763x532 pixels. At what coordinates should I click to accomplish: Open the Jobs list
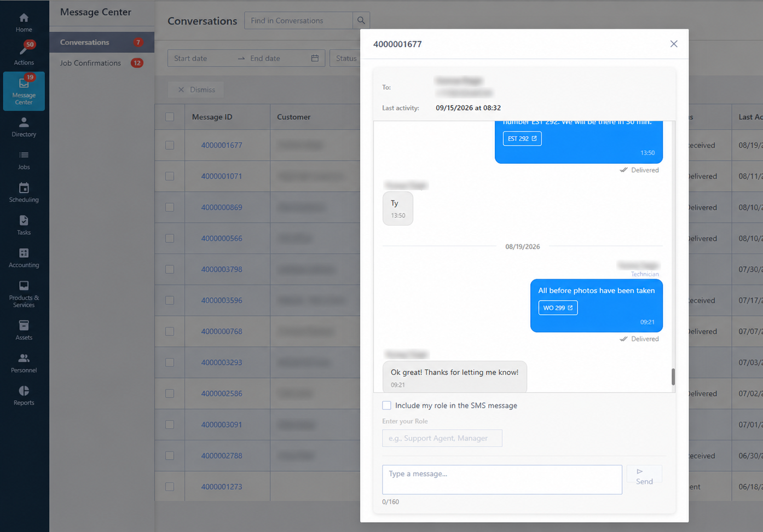click(24, 160)
